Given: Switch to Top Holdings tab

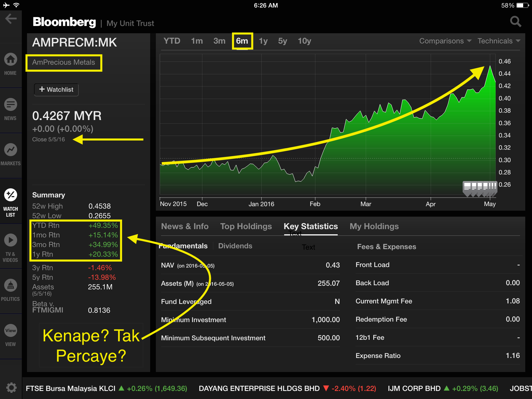Looking at the screenshot, I should tap(246, 226).
